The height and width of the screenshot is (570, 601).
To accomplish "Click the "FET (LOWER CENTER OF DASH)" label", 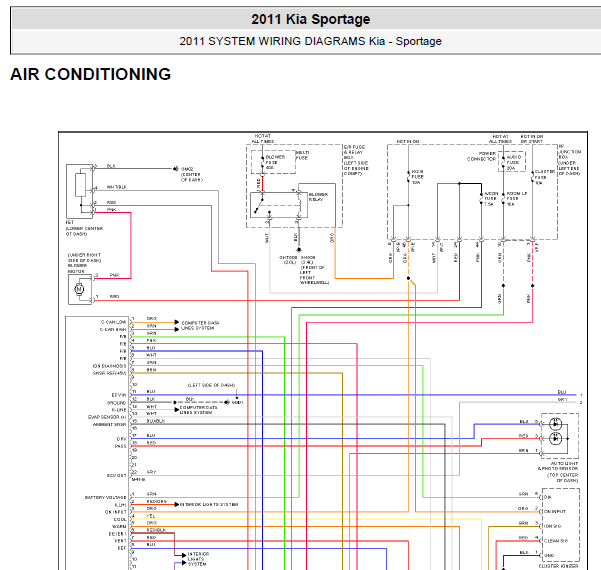I will point(84,228).
